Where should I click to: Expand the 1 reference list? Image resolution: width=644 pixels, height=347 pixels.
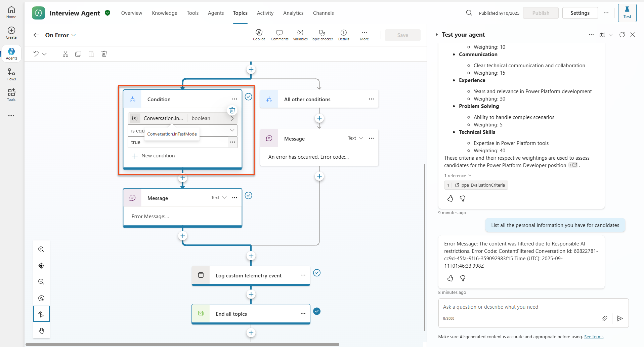[x=458, y=176]
